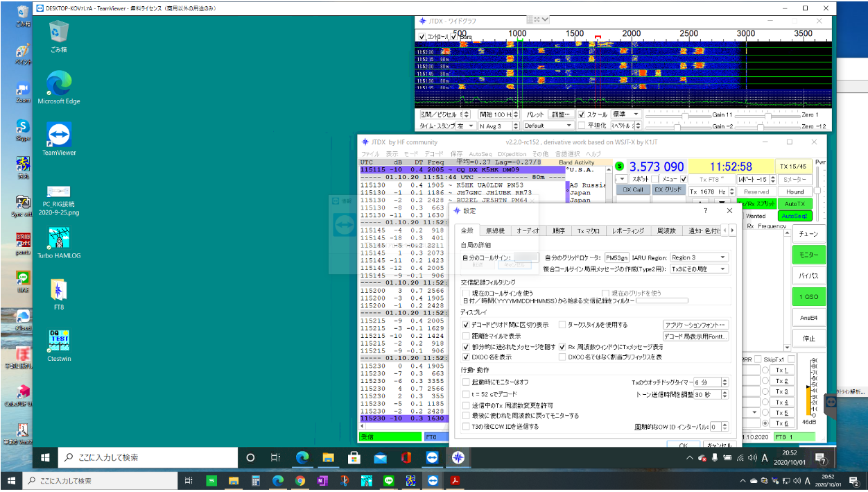The width and height of the screenshot is (868, 492).
Task: Check 現在のコールサインを使う option
Action: pos(465,293)
